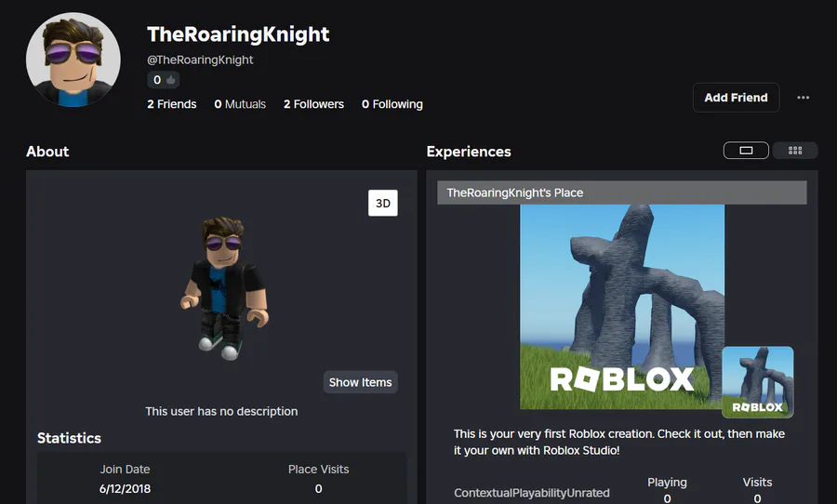Click the full-body avatar figure

click(224, 287)
